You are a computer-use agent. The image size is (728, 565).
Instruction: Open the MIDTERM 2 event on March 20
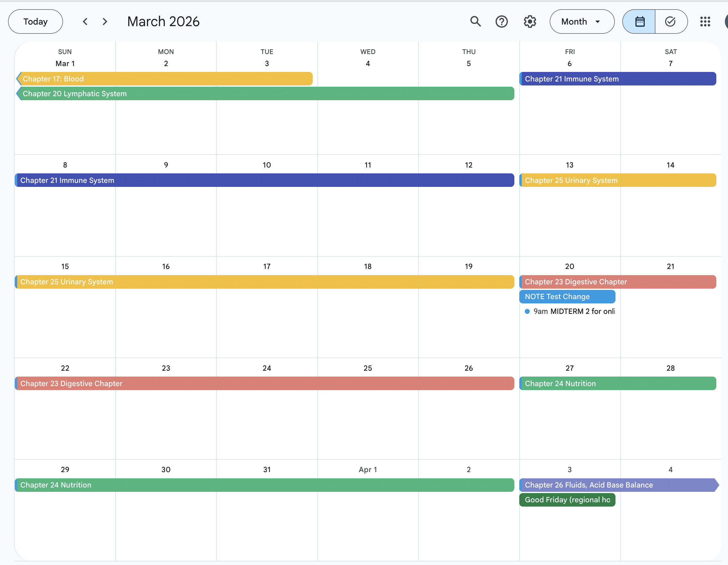[x=574, y=311]
